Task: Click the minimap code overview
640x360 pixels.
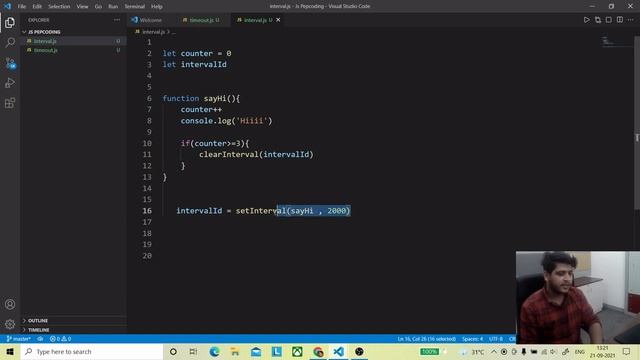Action: tap(616, 42)
